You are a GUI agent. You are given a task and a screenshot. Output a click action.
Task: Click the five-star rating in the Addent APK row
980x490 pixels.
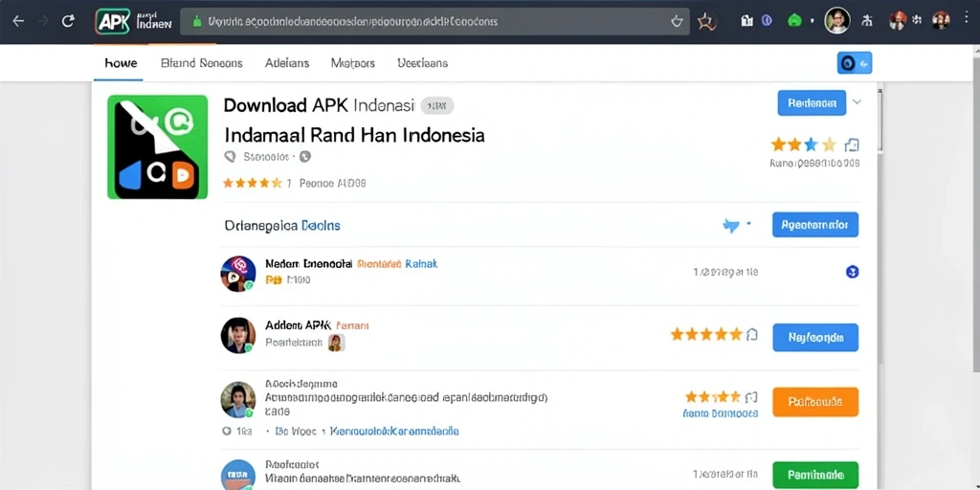[x=706, y=334]
